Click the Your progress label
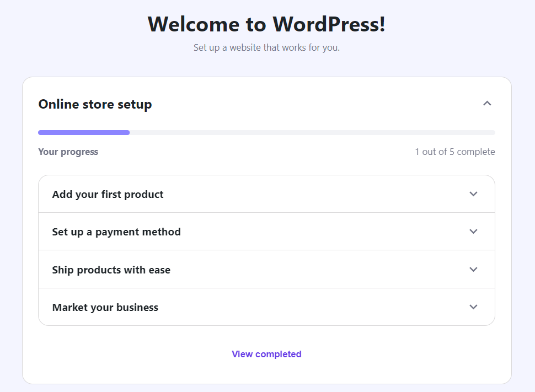Viewport: 535px width, 392px height. tap(68, 152)
